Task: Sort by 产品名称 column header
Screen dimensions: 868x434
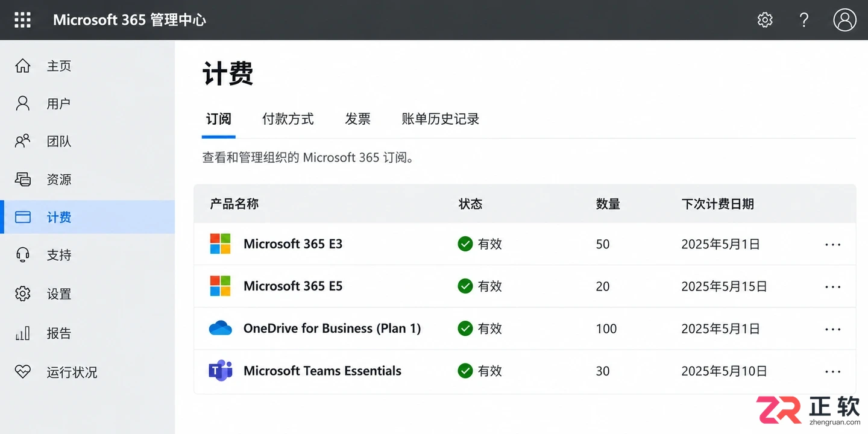Action: point(234,204)
